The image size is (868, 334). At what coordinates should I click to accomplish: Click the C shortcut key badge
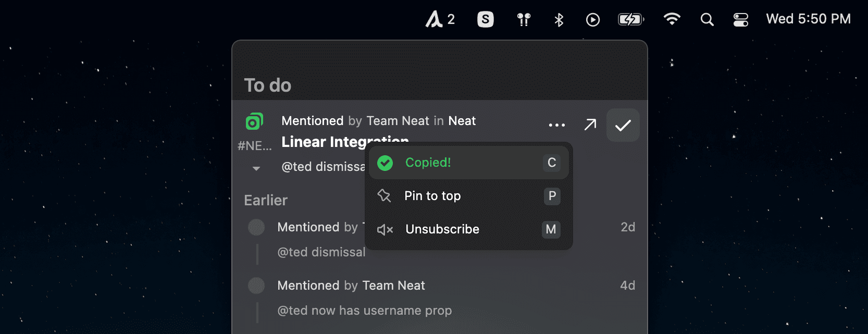pos(552,163)
